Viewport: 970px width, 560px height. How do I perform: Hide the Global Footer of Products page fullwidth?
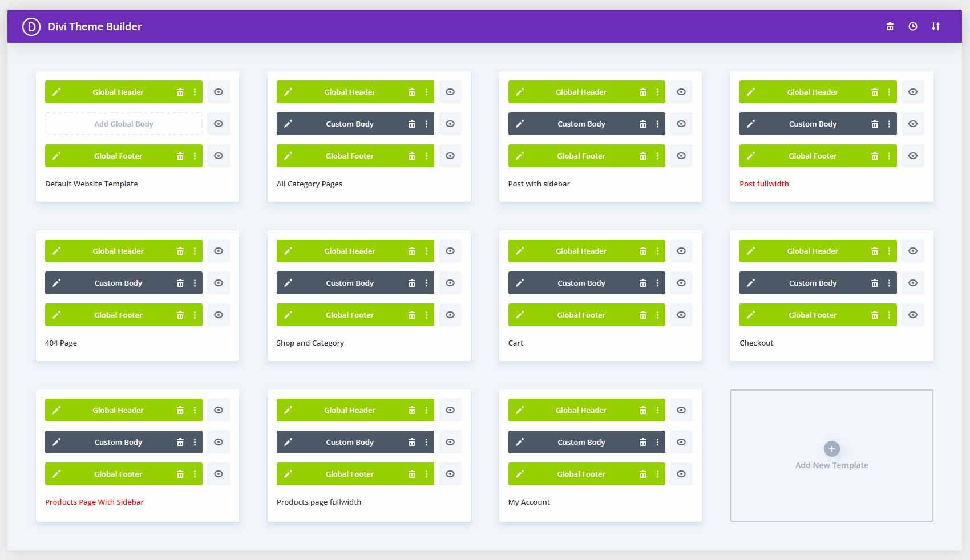tap(450, 473)
